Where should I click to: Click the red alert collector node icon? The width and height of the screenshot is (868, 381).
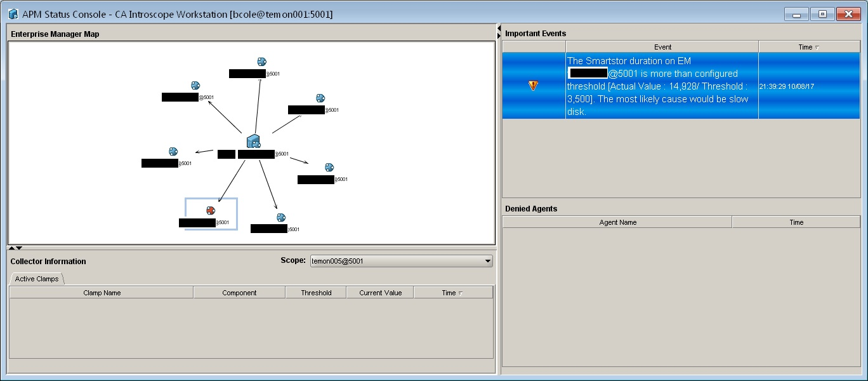(211, 210)
